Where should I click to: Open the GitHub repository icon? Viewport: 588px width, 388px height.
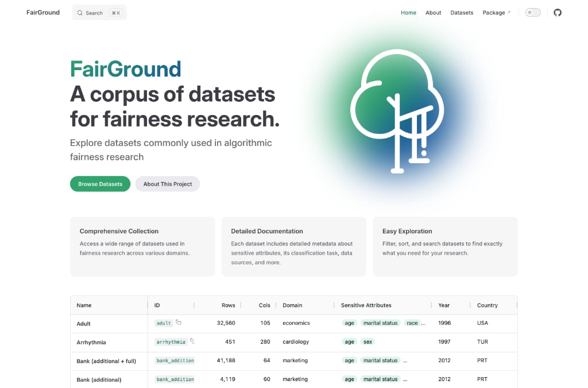point(557,13)
